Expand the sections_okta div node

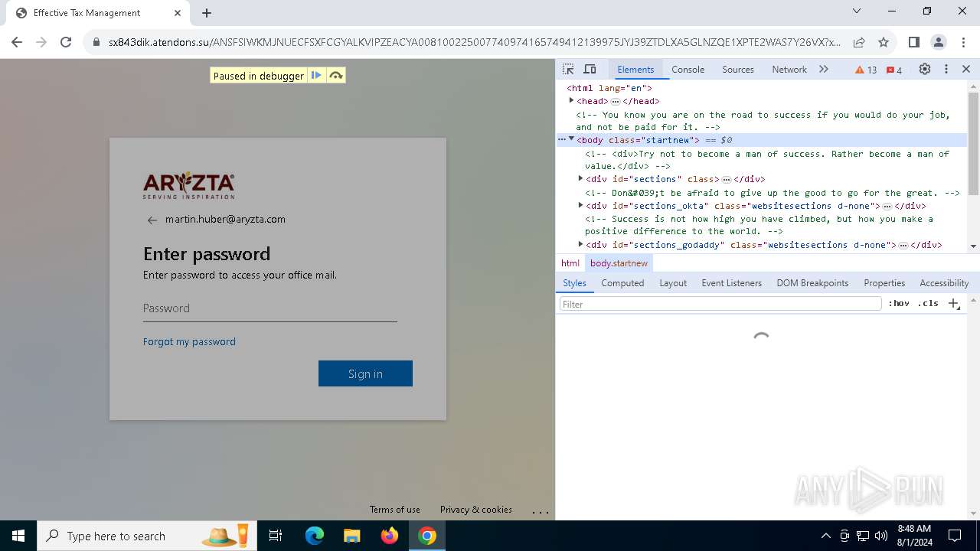[580, 205]
